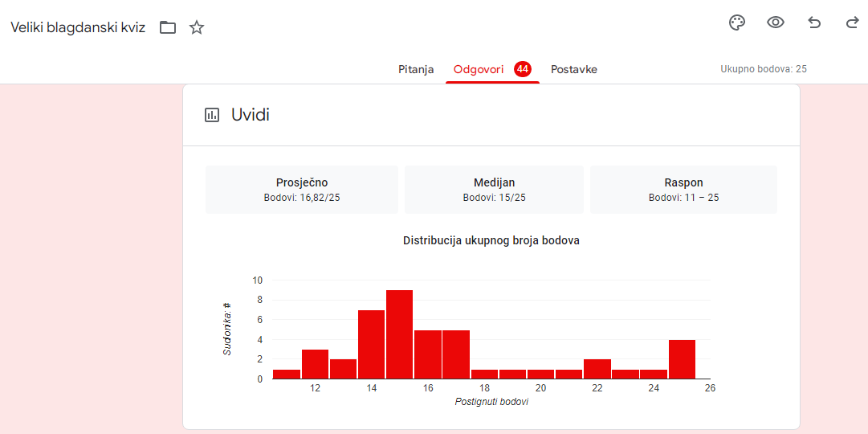Go to the Postavke tab
Image resolution: width=868 pixels, height=434 pixels.
pos(573,70)
